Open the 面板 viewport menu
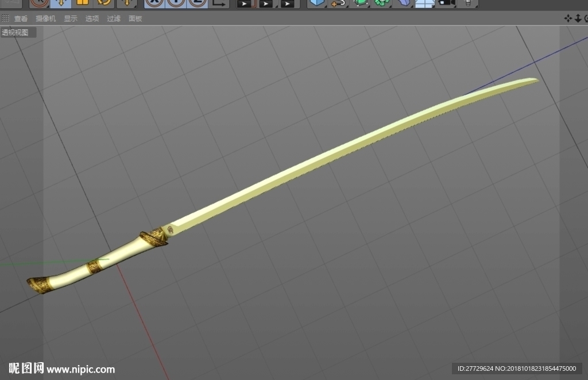This screenshot has height=380, width=588. click(x=135, y=18)
